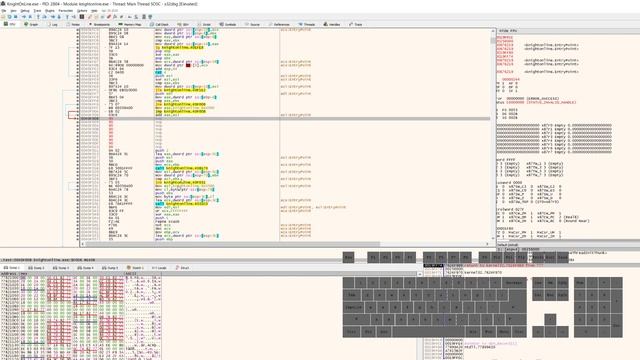The image size is (640, 360).
Task: Open the Comments toolbar icon
Action: [x=96, y=17]
